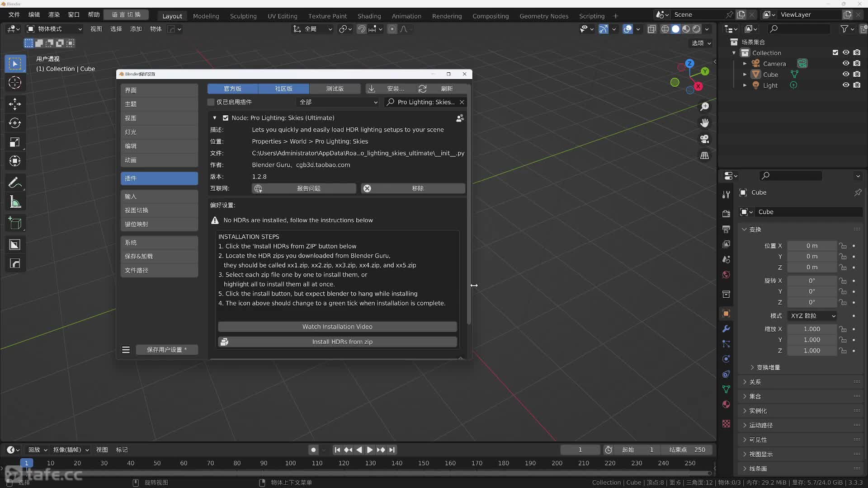Hide Cube in viewport via eye icon
The height and width of the screenshot is (488, 868).
click(x=846, y=75)
